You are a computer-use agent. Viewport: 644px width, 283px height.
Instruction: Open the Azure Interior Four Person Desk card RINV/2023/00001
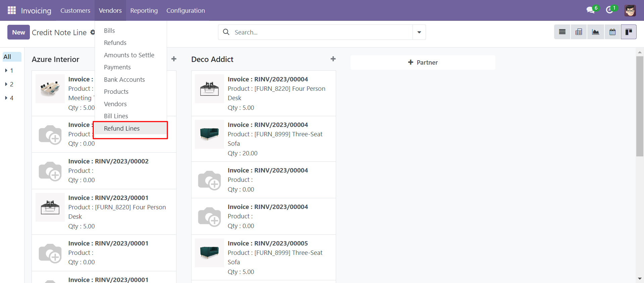[x=104, y=212]
